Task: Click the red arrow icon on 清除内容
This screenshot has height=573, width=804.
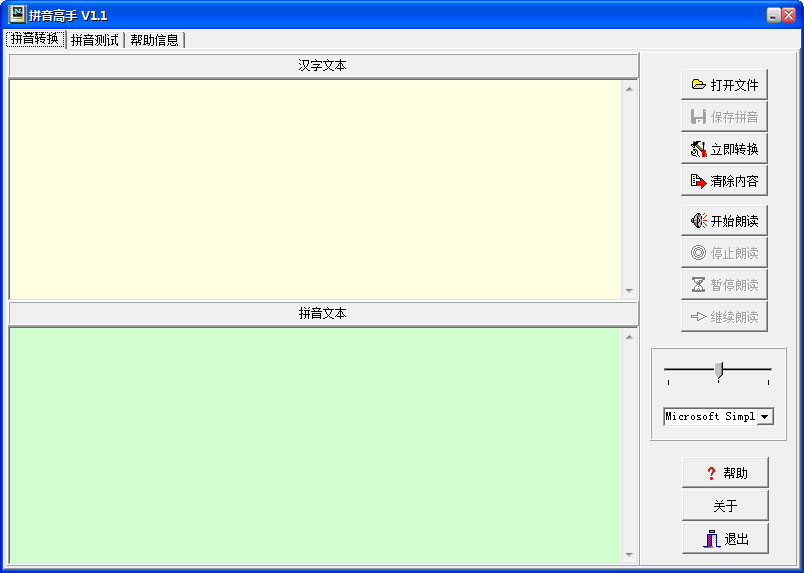Action: click(698, 181)
